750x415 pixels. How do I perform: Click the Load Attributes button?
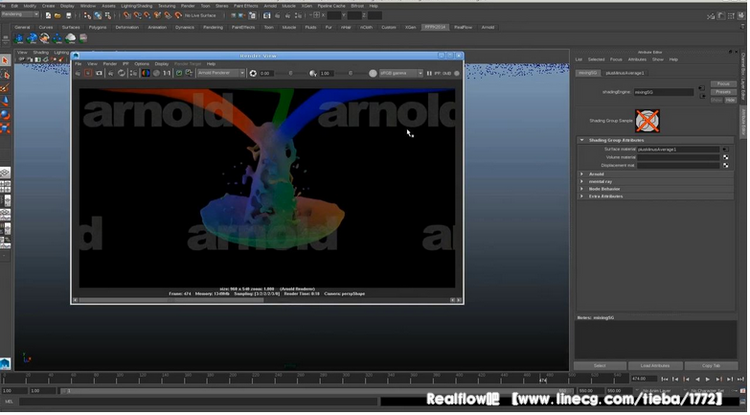coord(655,366)
